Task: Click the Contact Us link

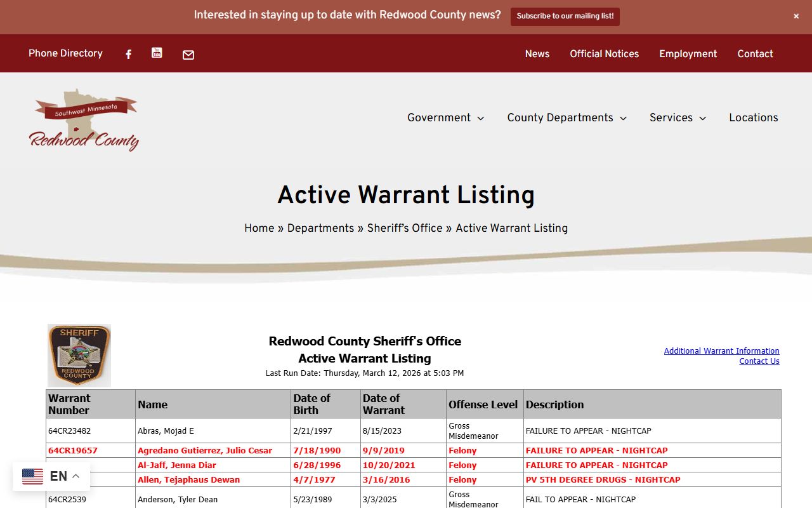Action: point(759,361)
